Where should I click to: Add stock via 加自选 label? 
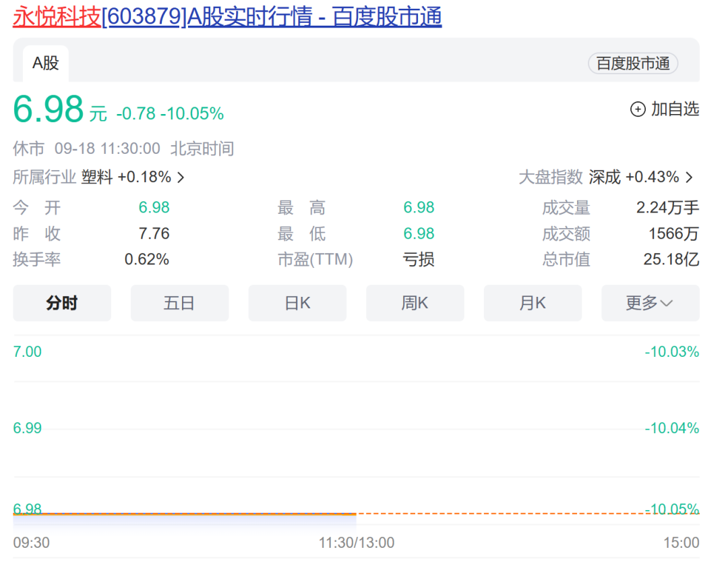675,109
